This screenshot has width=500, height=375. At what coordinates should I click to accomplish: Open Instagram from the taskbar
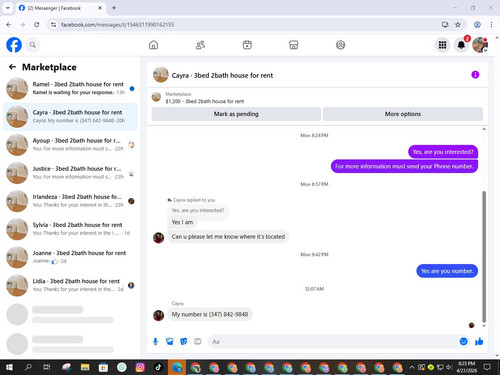[140, 367]
